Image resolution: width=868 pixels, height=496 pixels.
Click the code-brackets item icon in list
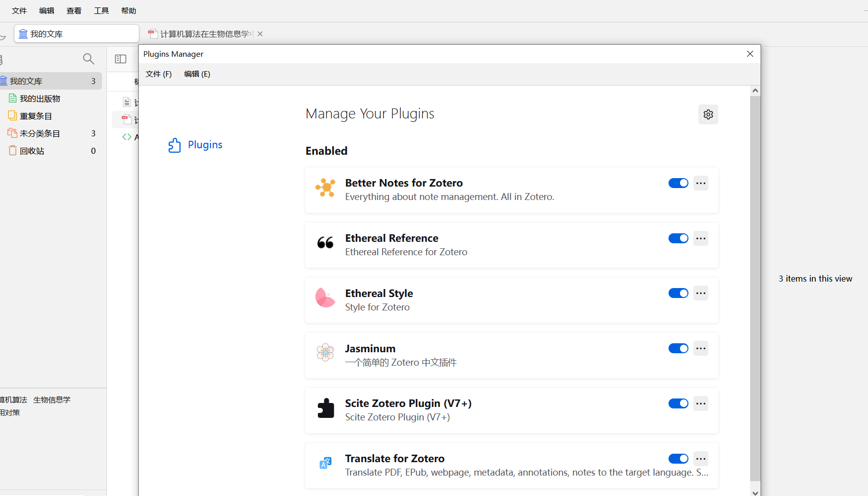tap(127, 137)
